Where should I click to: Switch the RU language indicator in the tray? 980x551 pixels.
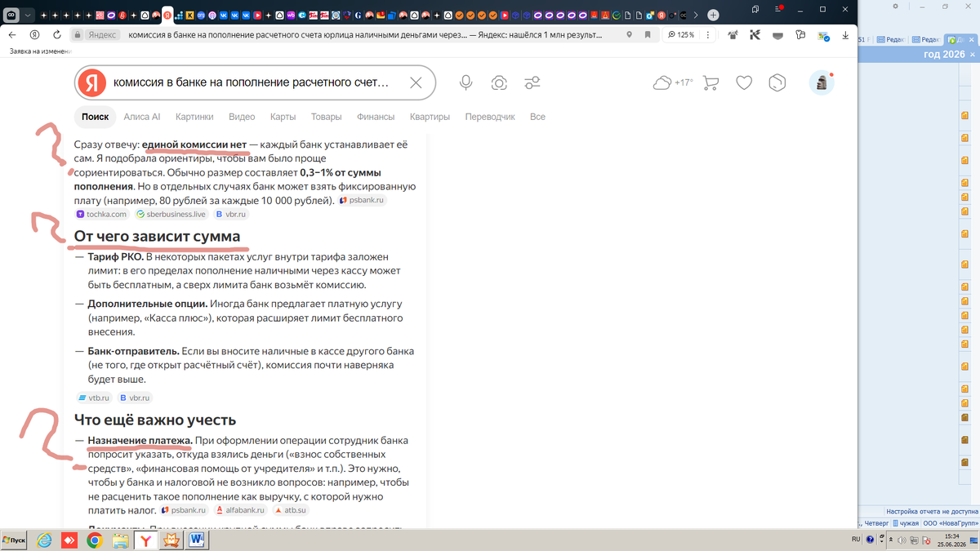coord(856,540)
